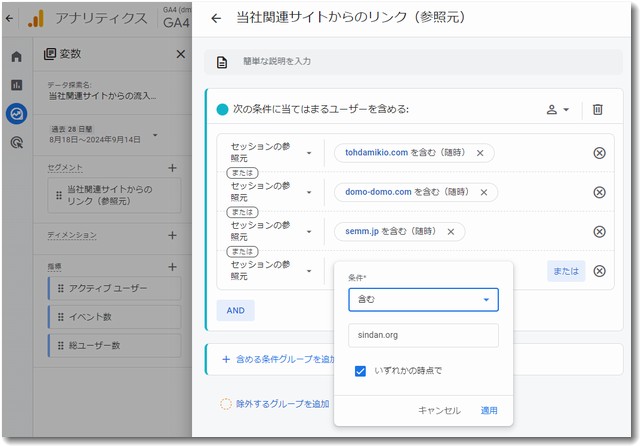
Task: Open the Home icon in left navigation
Action: click(x=16, y=56)
